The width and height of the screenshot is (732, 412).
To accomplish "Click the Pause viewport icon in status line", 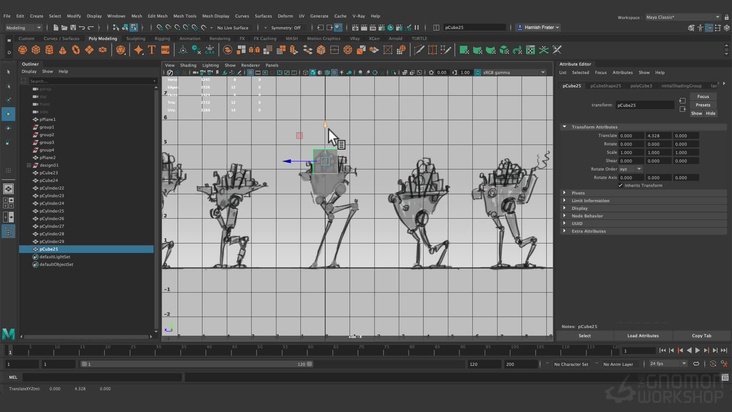I will 417,28.
